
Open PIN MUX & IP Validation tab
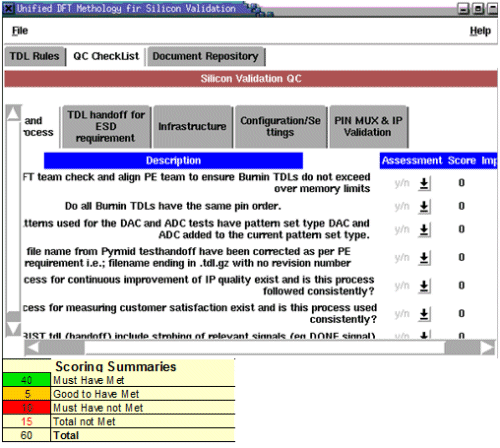click(368, 127)
